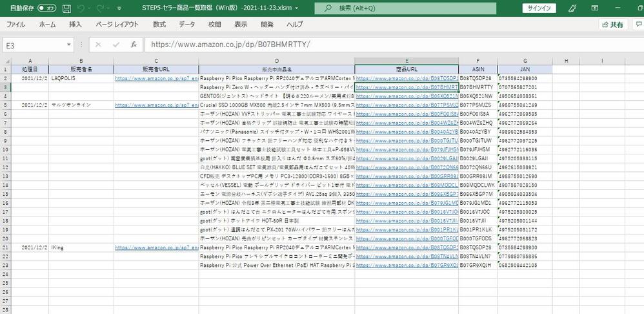The image size is (644, 314).
Task: Click the Redo arrow icon
Action: pyautogui.click(x=101, y=8)
